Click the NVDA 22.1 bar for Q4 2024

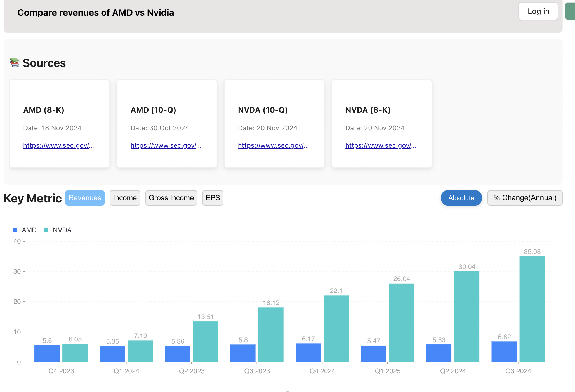pos(336,329)
